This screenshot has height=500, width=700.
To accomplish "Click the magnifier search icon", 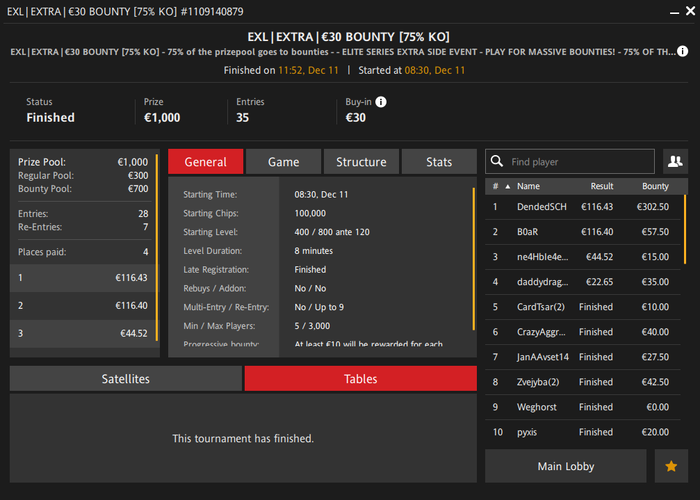I will point(497,161).
